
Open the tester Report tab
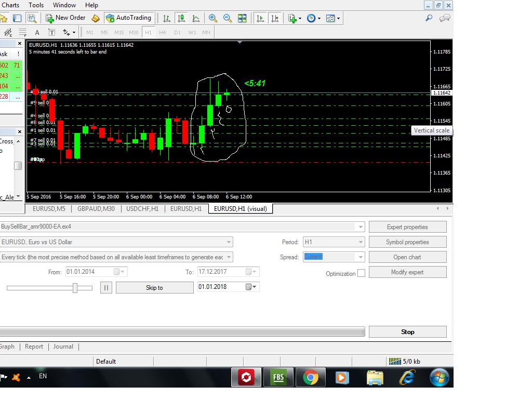coord(34,347)
